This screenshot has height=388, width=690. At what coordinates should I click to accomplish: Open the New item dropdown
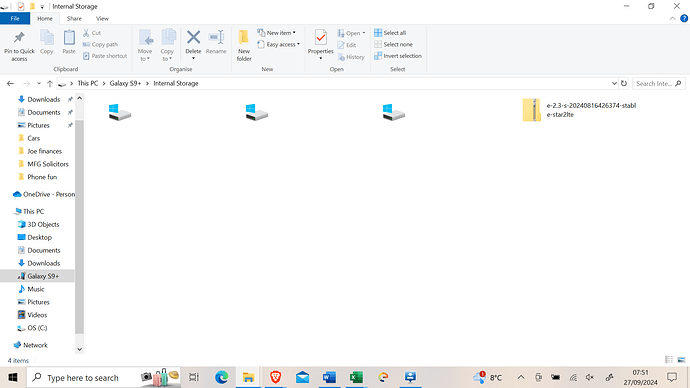[276, 33]
